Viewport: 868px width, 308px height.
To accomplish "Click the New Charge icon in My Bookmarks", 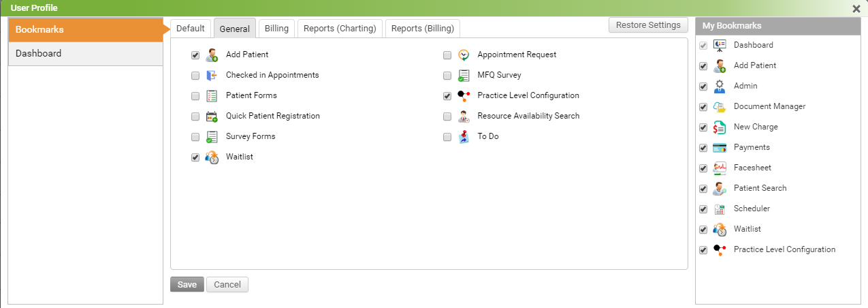I will [x=720, y=127].
